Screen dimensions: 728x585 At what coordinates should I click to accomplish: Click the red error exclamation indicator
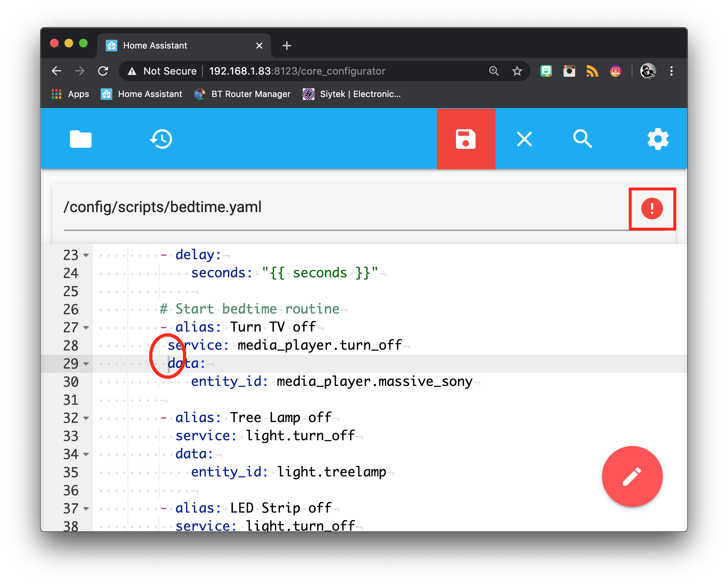click(x=652, y=209)
